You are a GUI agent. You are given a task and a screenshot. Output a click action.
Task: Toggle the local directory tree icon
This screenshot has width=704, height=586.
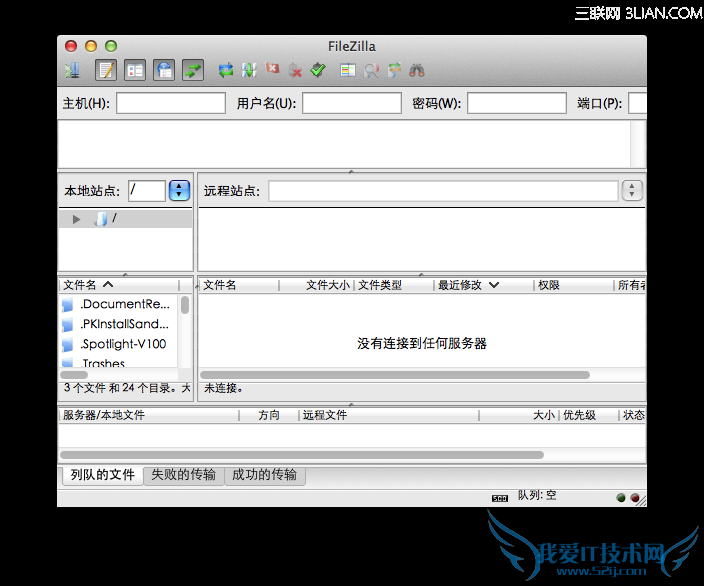point(135,70)
